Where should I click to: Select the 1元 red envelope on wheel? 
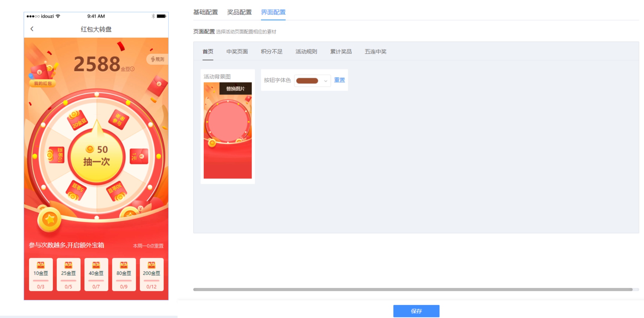139,157
